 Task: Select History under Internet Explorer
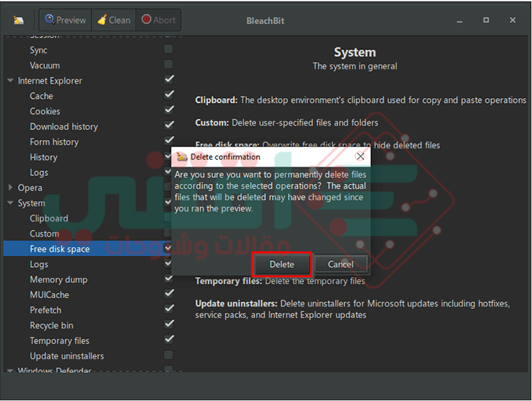tap(43, 157)
